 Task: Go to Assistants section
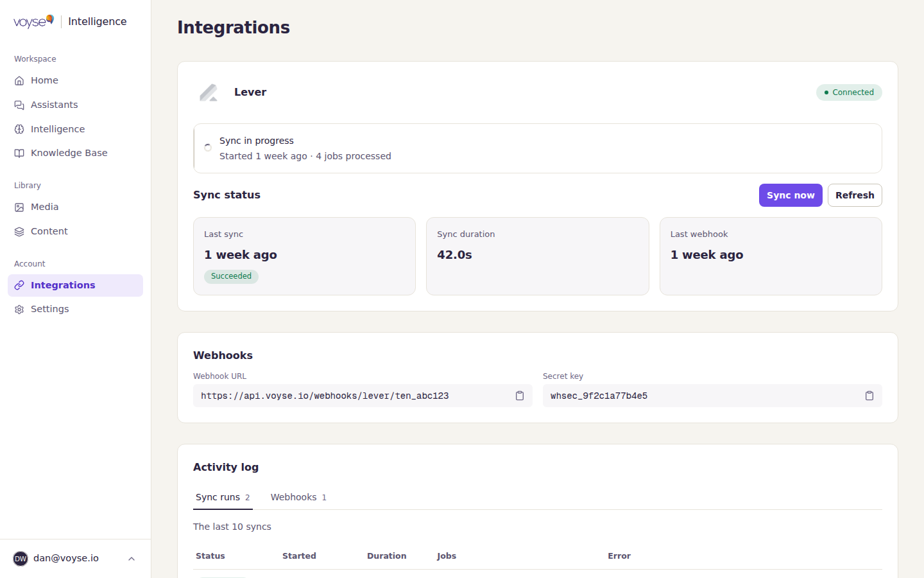coord(75,105)
